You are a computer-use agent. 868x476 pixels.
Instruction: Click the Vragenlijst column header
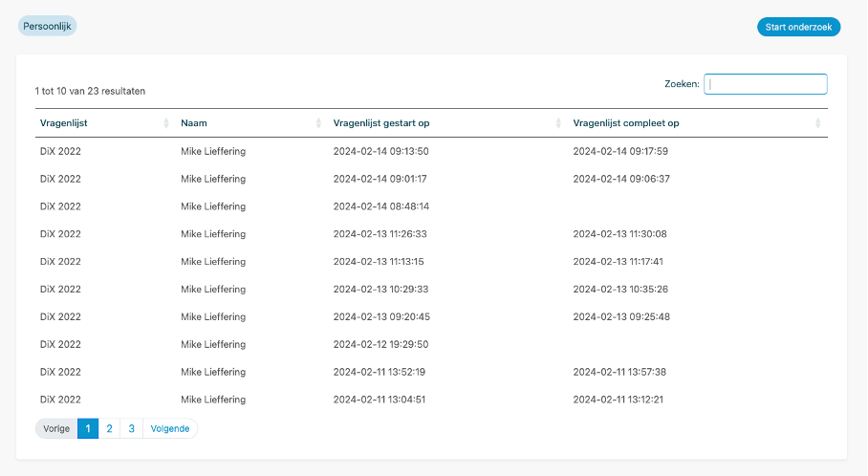click(64, 123)
